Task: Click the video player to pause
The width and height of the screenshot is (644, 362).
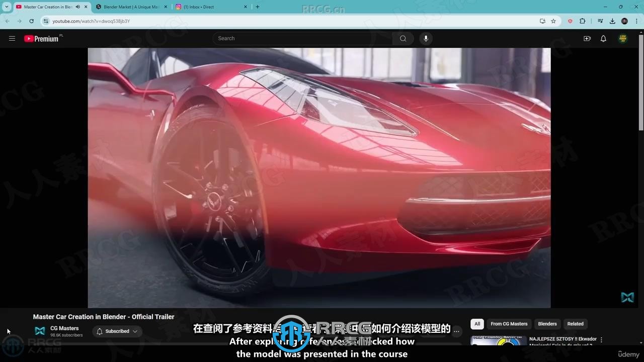Action: tap(319, 177)
